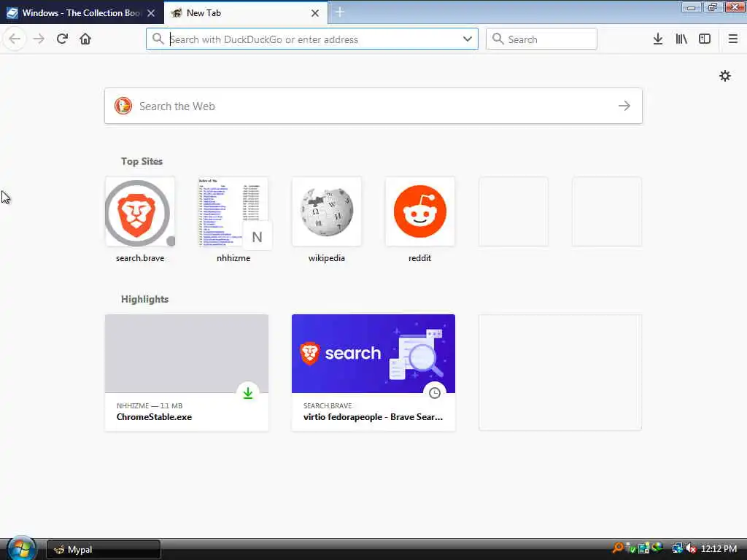Submit web search with arrow button

point(624,106)
